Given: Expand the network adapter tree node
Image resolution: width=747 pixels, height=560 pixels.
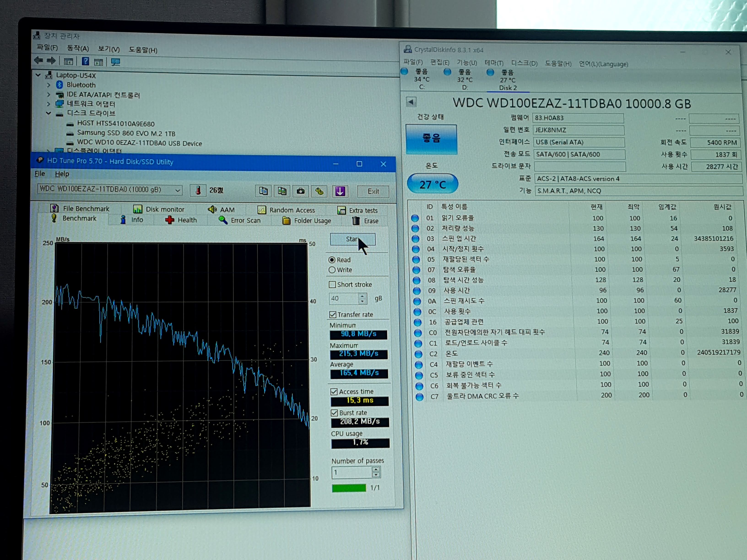Looking at the screenshot, I should (x=48, y=104).
